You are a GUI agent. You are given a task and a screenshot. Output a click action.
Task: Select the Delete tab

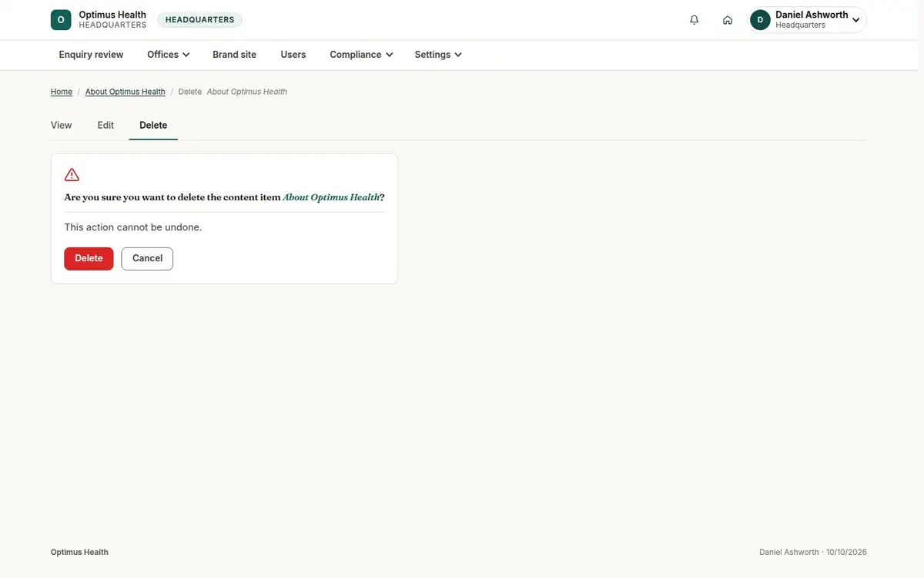tap(153, 125)
